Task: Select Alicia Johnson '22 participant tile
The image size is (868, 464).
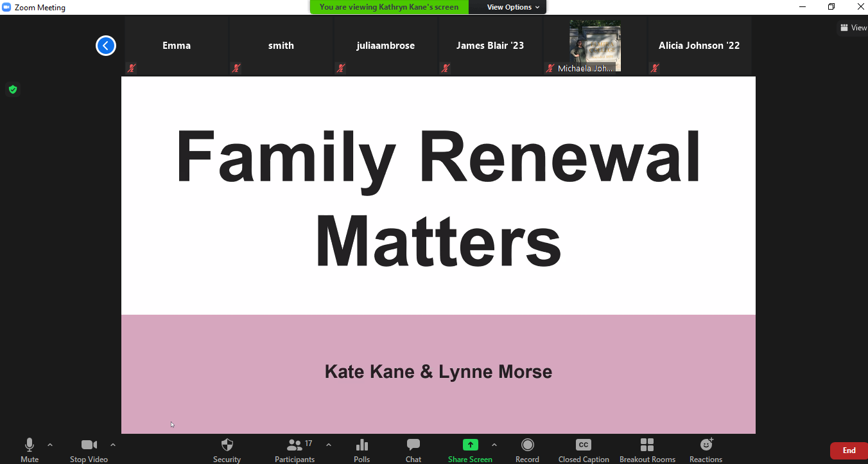Action: [700, 46]
